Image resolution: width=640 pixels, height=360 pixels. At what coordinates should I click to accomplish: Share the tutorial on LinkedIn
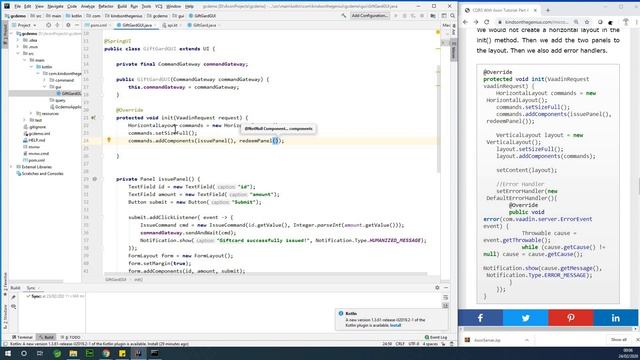click(616, 318)
